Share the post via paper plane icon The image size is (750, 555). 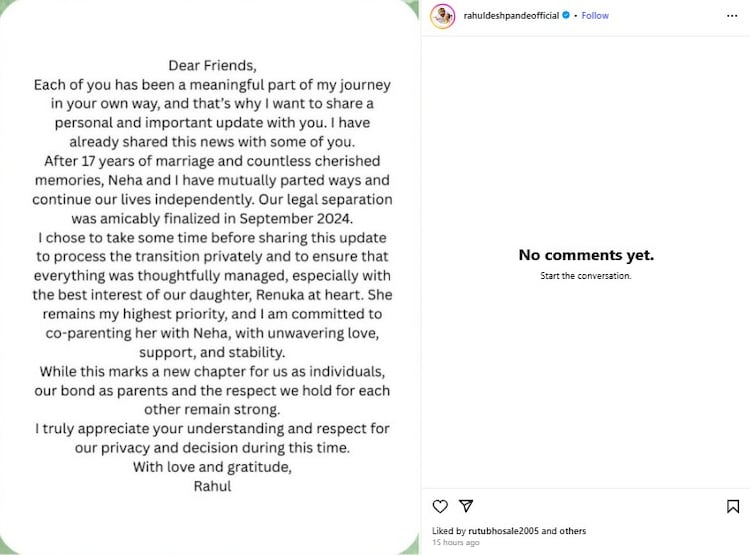tap(466, 506)
